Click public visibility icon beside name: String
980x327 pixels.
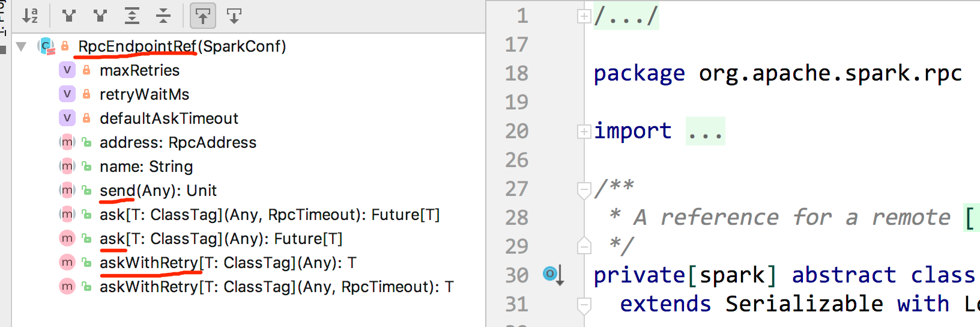[x=86, y=167]
